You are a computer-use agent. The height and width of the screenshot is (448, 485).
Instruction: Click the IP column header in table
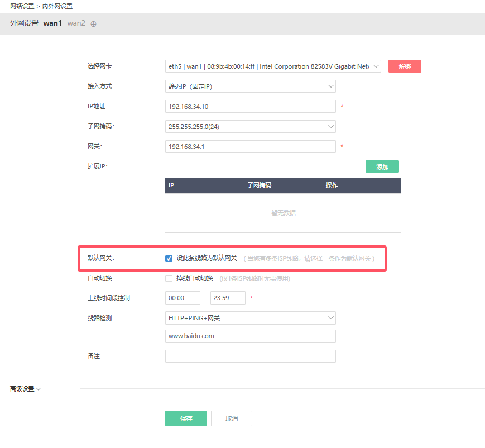tap(171, 185)
